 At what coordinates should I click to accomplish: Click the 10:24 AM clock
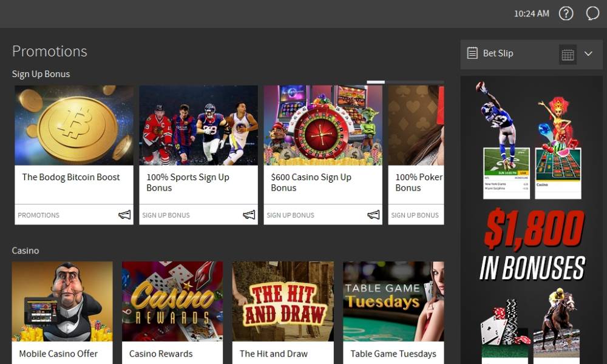coord(532,13)
